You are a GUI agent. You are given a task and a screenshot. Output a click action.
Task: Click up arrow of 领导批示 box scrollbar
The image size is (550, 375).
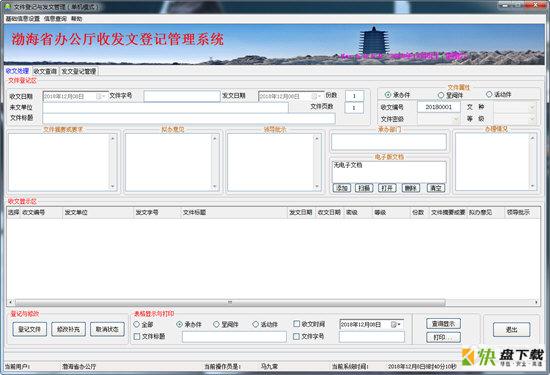tap(317, 139)
